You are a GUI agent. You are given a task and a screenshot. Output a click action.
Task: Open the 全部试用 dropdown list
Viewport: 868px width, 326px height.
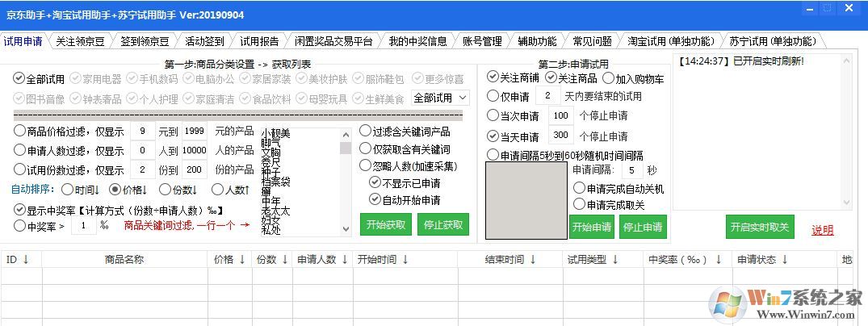pyautogui.click(x=441, y=98)
